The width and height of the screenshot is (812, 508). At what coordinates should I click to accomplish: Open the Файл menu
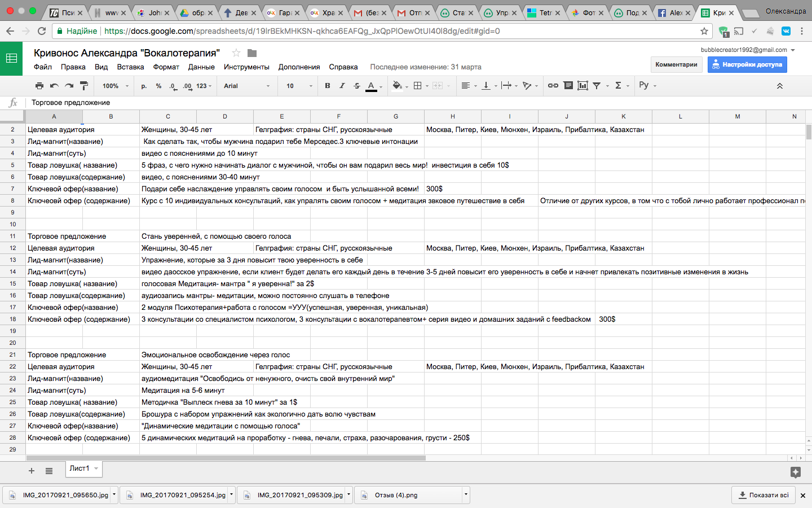[43, 67]
